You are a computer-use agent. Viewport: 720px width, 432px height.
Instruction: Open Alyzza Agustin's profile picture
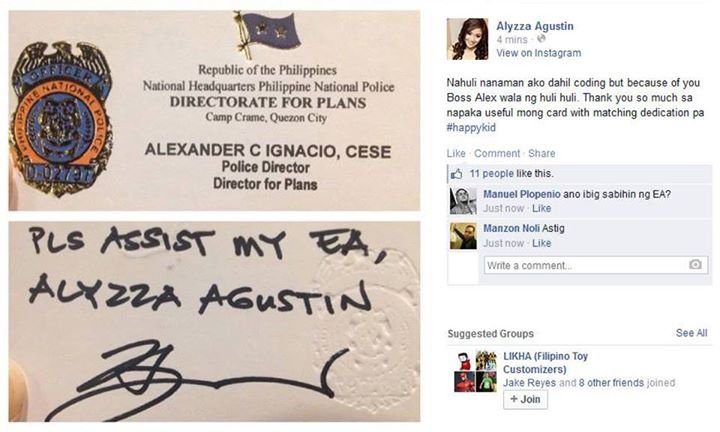coord(467,39)
